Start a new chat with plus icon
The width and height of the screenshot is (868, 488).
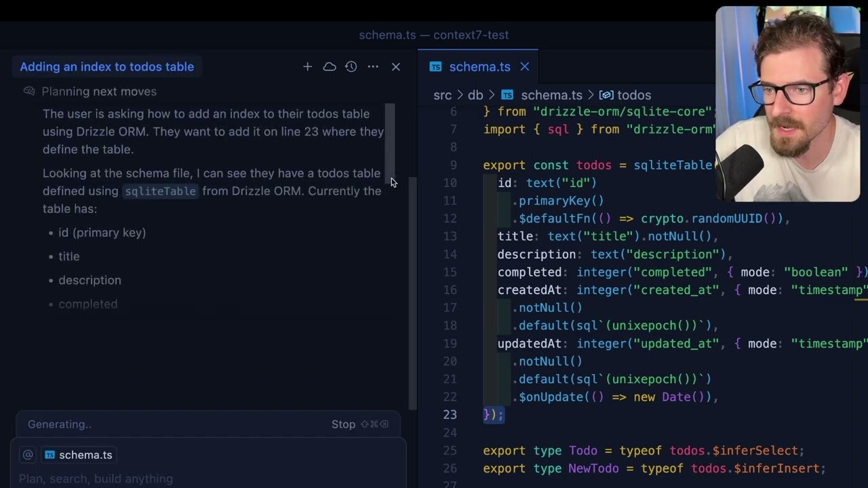[307, 66]
